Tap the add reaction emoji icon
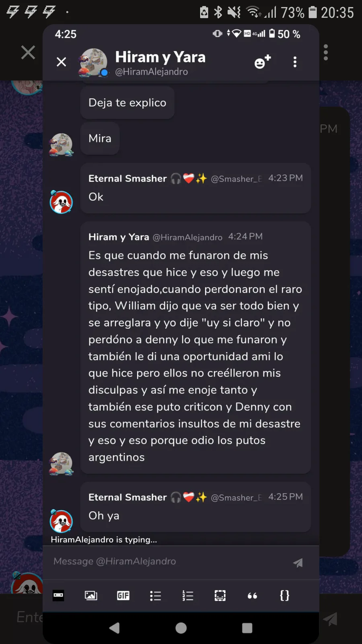 click(x=263, y=62)
